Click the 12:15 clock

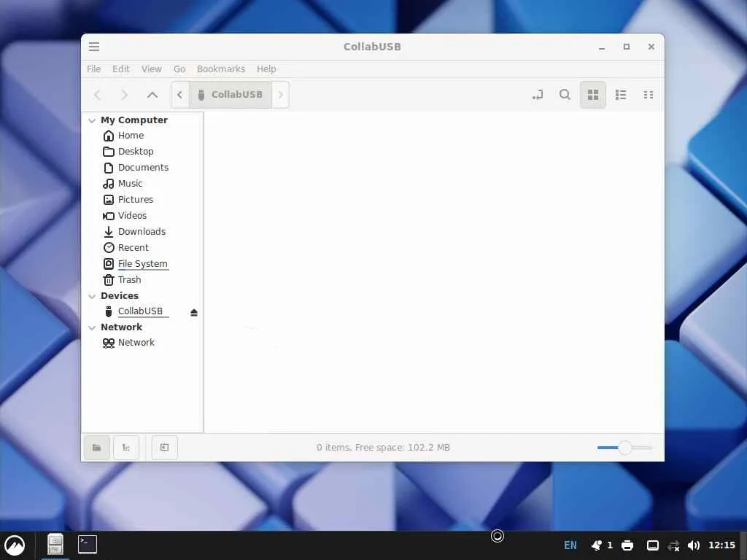point(721,545)
